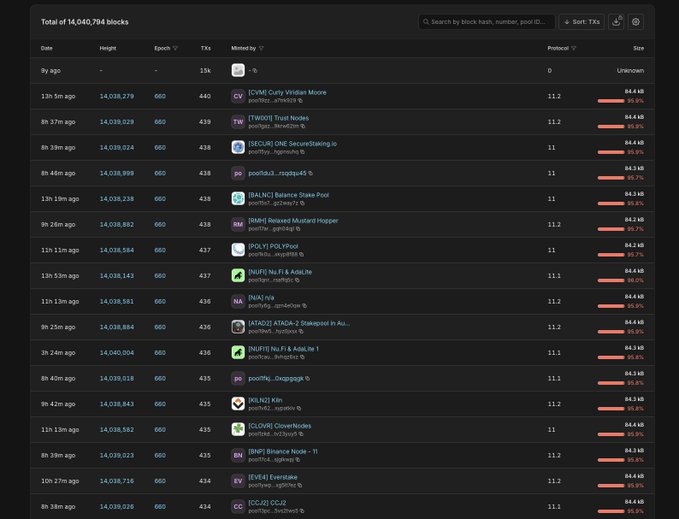The height and width of the screenshot is (519, 679).
Task: Copy pool ID of Trust Nodes
Action: (303, 126)
